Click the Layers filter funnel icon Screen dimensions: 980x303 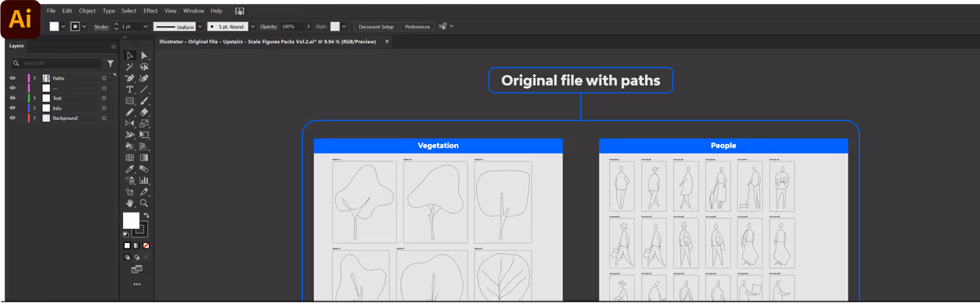coord(111,63)
